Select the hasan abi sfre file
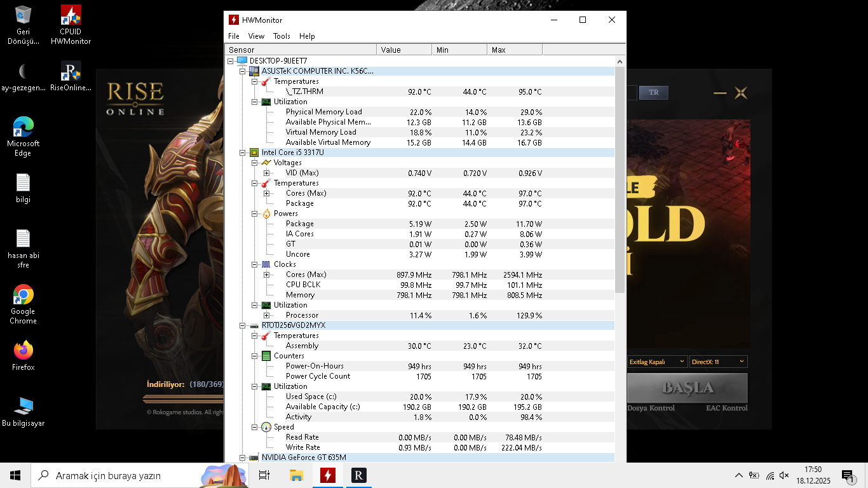 [x=23, y=249]
